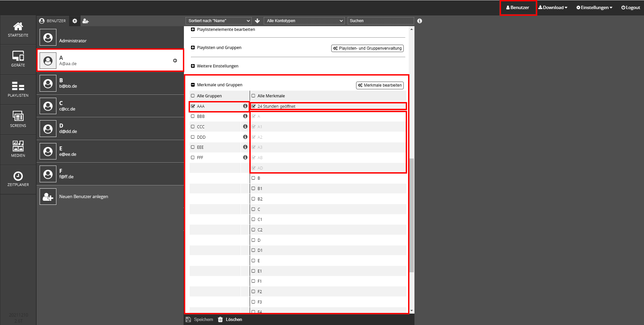Click the Suchen search field
Viewport: 644px width, 325px height.
pyautogui.click(x=381, y=21)
